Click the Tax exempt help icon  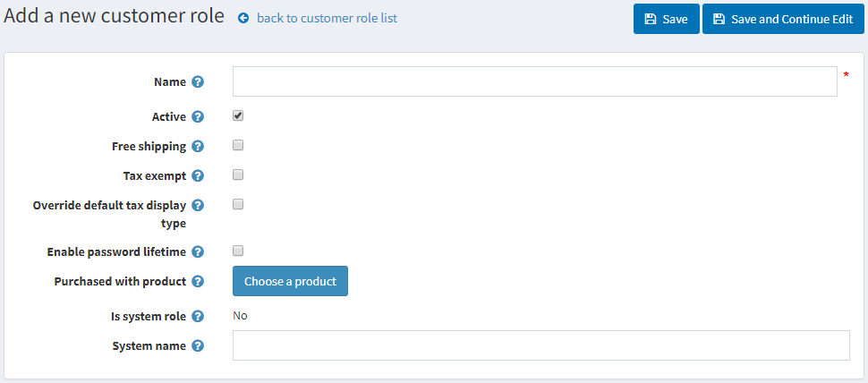tap(198, 175)
